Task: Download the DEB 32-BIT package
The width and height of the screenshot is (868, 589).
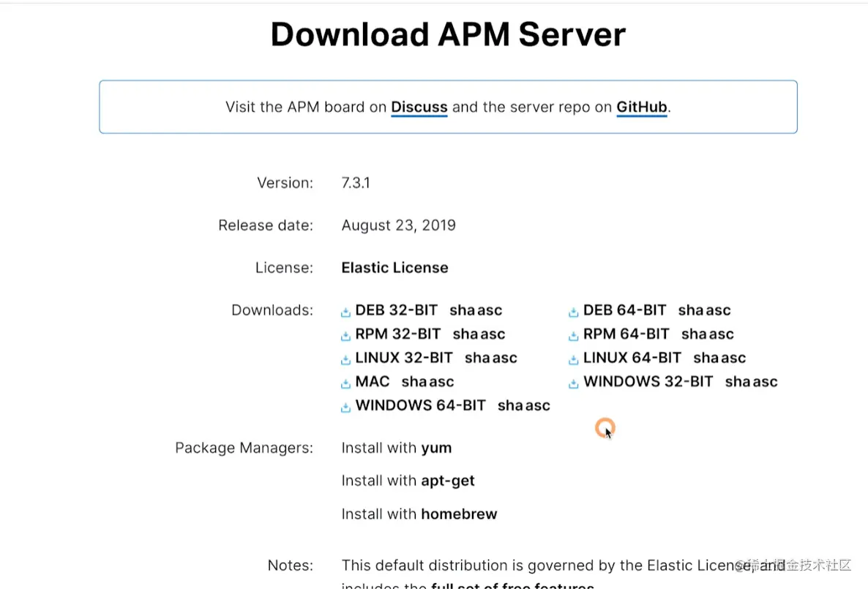Action: click(397, 310)
